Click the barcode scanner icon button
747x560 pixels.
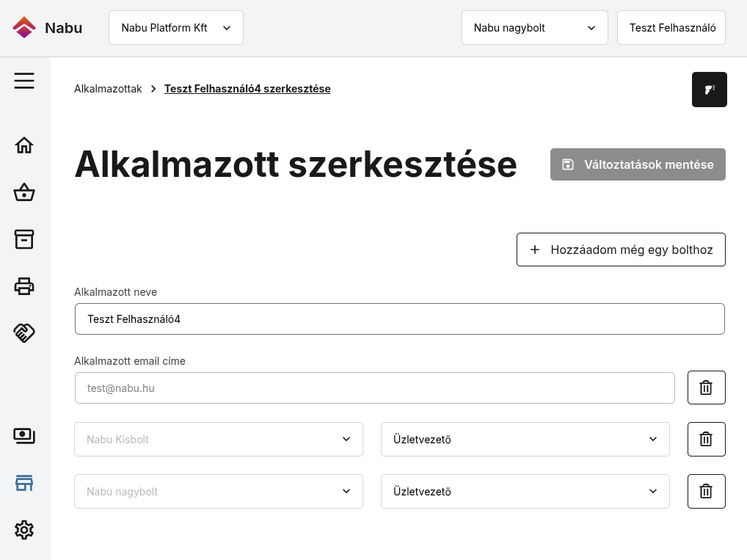[710, 90]
